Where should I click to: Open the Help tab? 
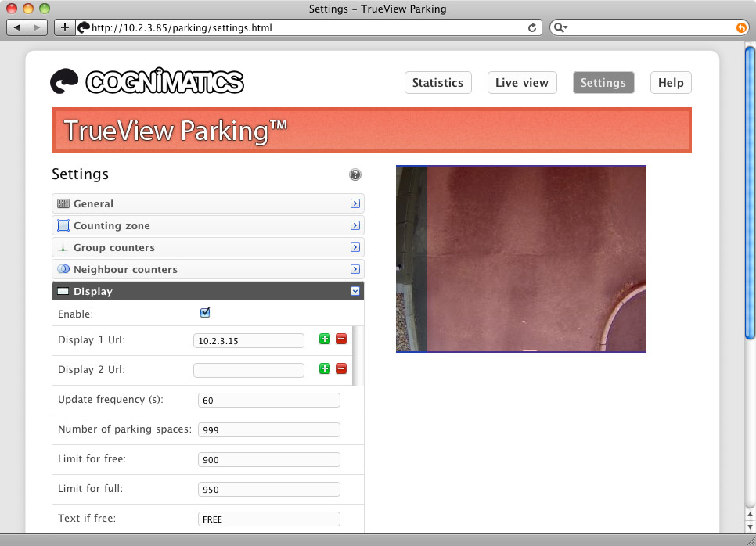[671, 82]
